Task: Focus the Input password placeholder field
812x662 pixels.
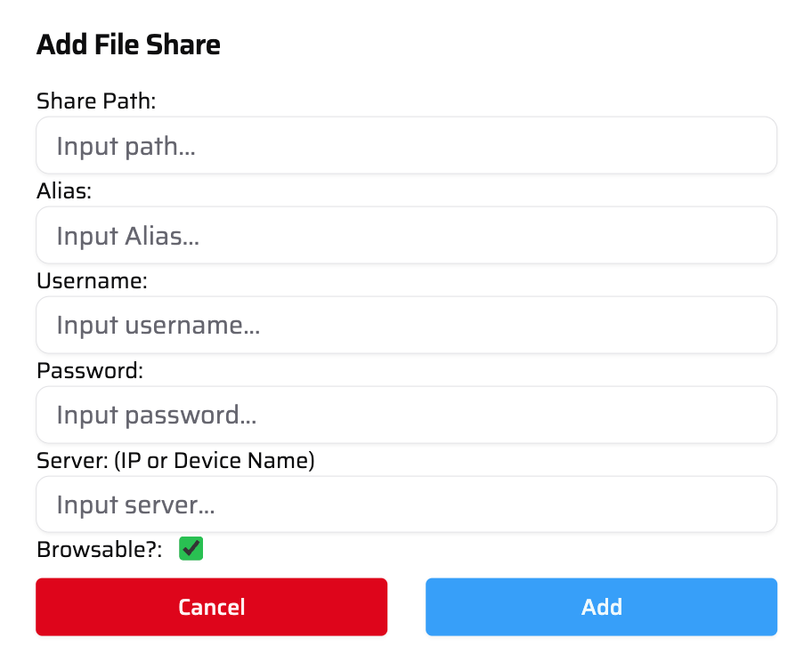Action: pos(406,415)
